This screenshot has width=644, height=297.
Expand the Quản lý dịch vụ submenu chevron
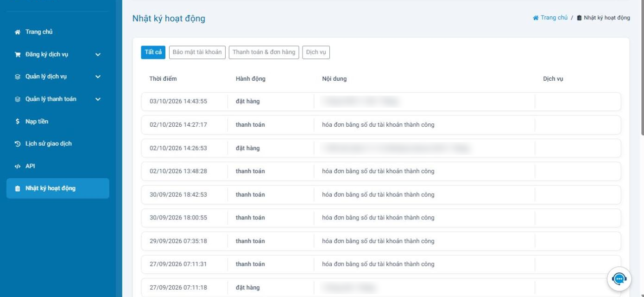(x=98, y=77)
